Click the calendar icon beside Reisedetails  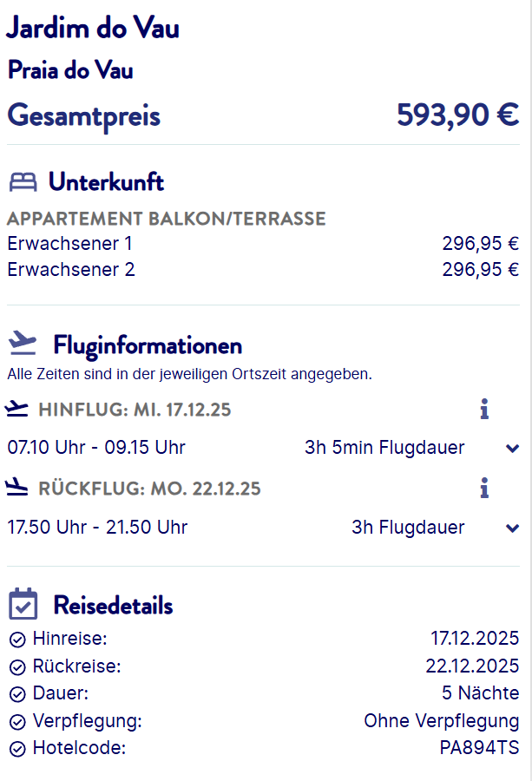pyautogui.click(x=23, y=604)
